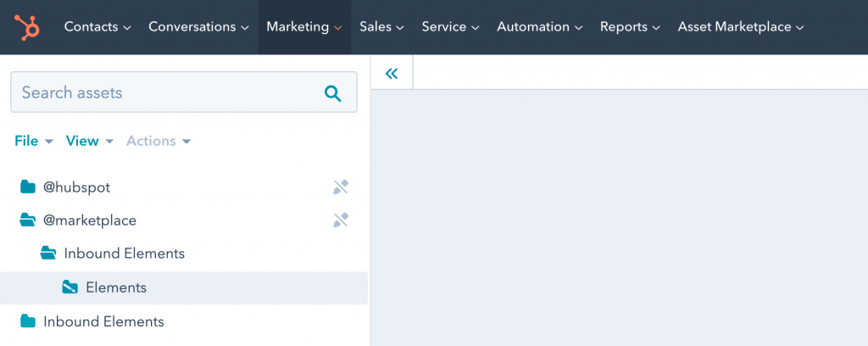Open the Sales menu
868x346 pixels.
coord(381,26)
